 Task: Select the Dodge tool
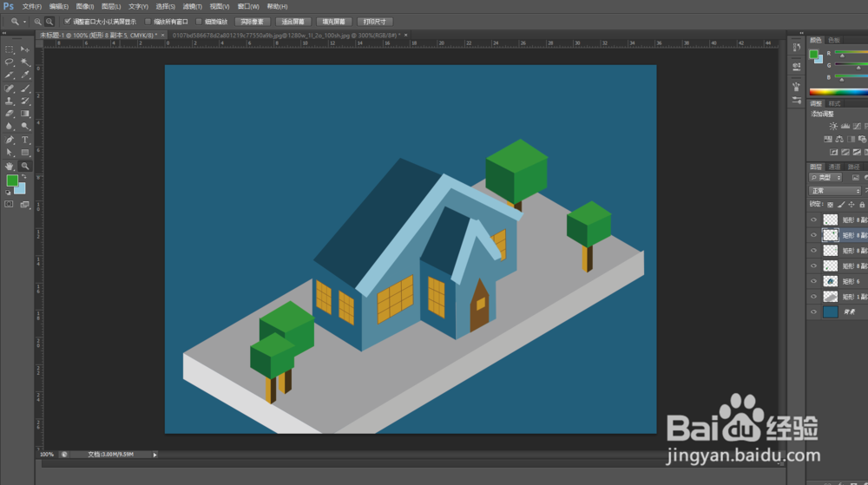[x=25, y=127]
